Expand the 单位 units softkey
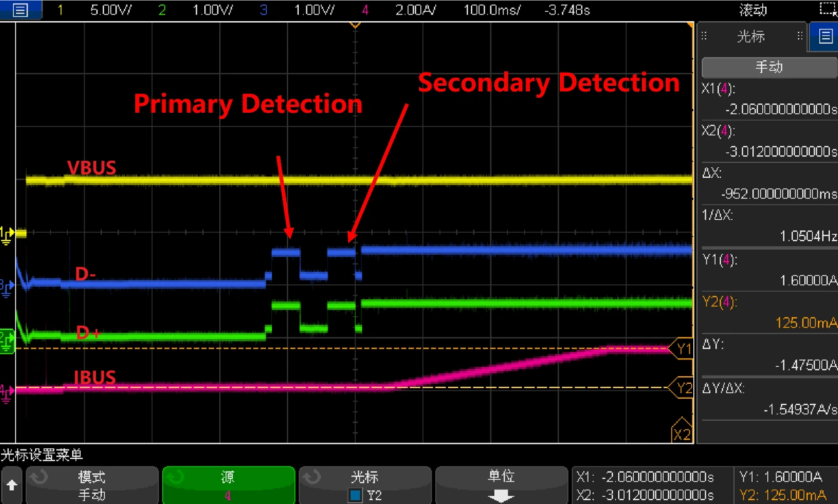This screenshot has width=838, height=504. pos(501,485)
